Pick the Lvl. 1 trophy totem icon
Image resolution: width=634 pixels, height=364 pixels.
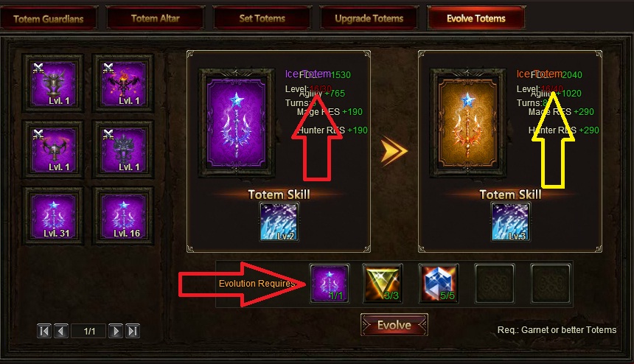tap(53, 83)
